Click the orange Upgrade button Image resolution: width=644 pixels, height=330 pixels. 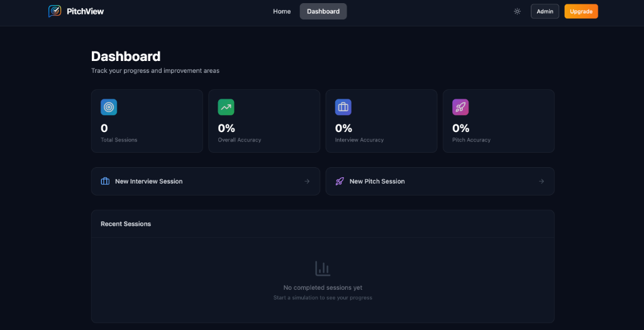581,11
